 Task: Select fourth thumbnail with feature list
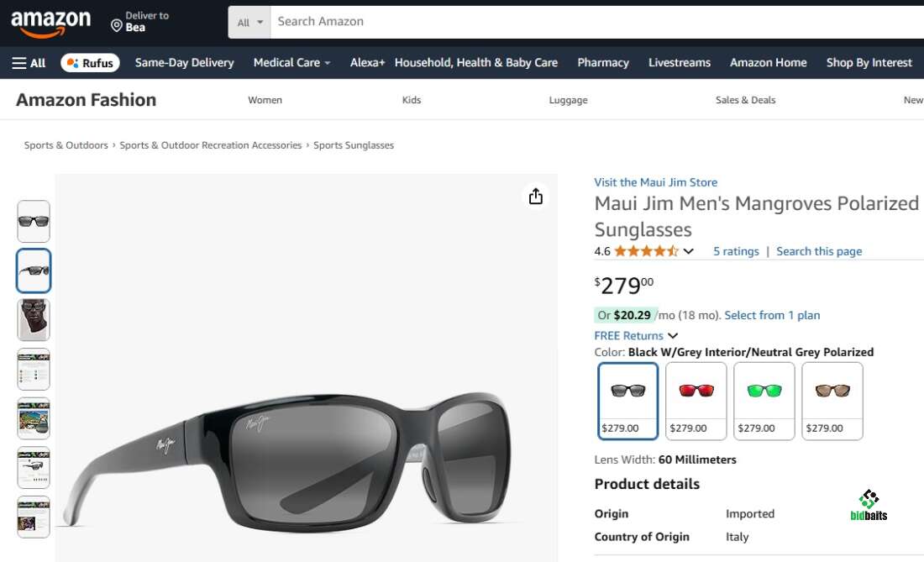[34, 370]
